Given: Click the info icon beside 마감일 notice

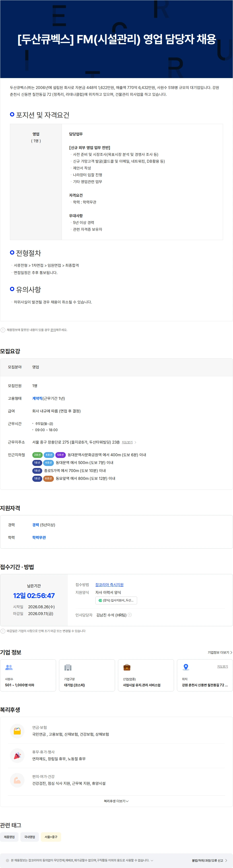Looking at the screenshot, I should click(3, 631).
